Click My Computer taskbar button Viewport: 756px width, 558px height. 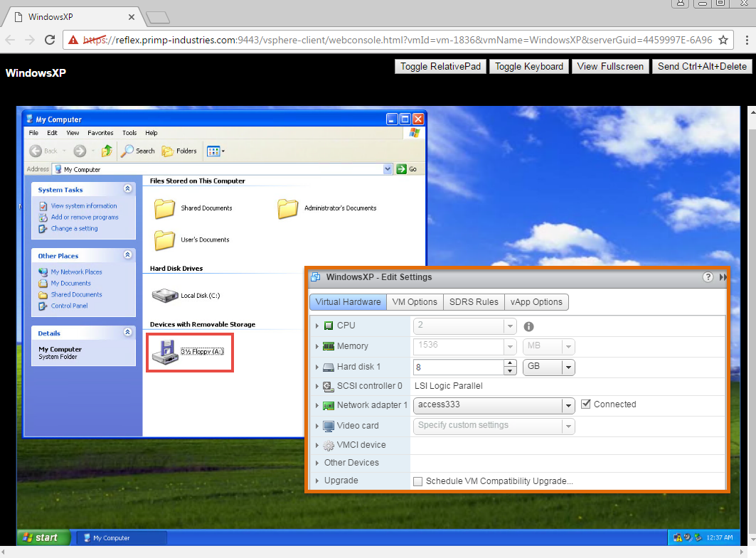click(x=122, y=538)
